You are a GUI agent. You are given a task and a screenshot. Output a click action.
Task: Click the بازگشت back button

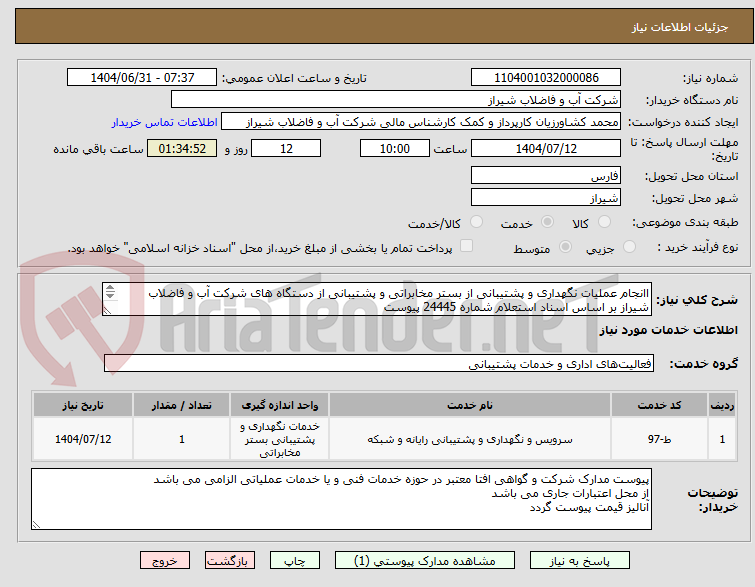pos(230,561)
